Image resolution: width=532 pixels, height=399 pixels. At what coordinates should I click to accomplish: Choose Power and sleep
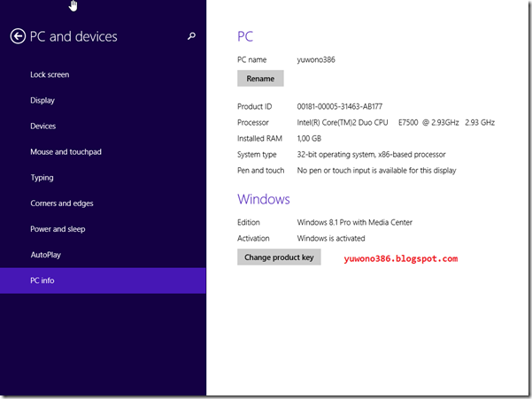[x=58, y=229]
